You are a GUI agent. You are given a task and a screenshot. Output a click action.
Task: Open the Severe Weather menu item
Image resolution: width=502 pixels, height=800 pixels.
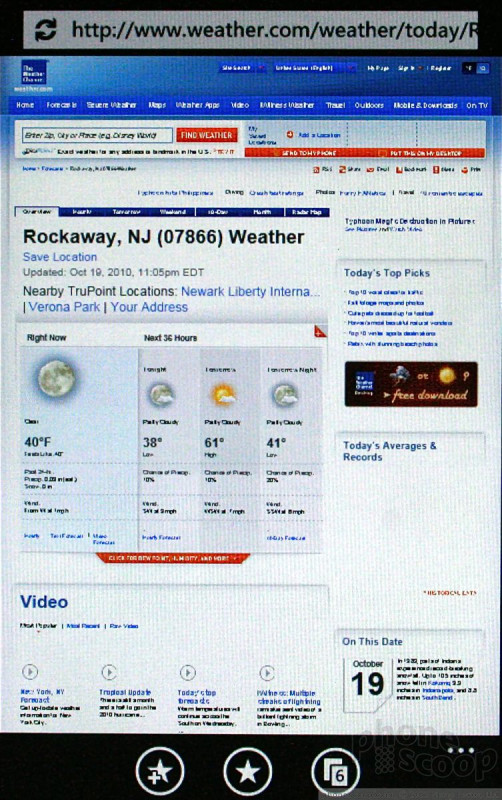coord(111,105)
